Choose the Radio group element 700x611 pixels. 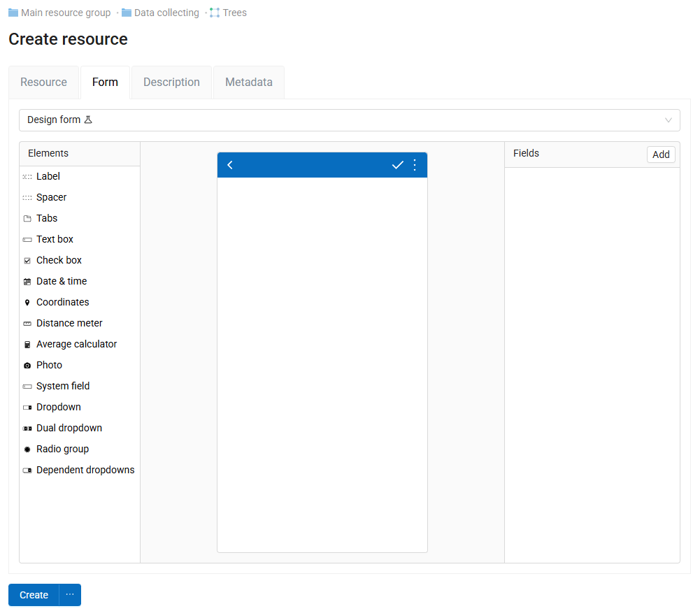click(62, 449)
